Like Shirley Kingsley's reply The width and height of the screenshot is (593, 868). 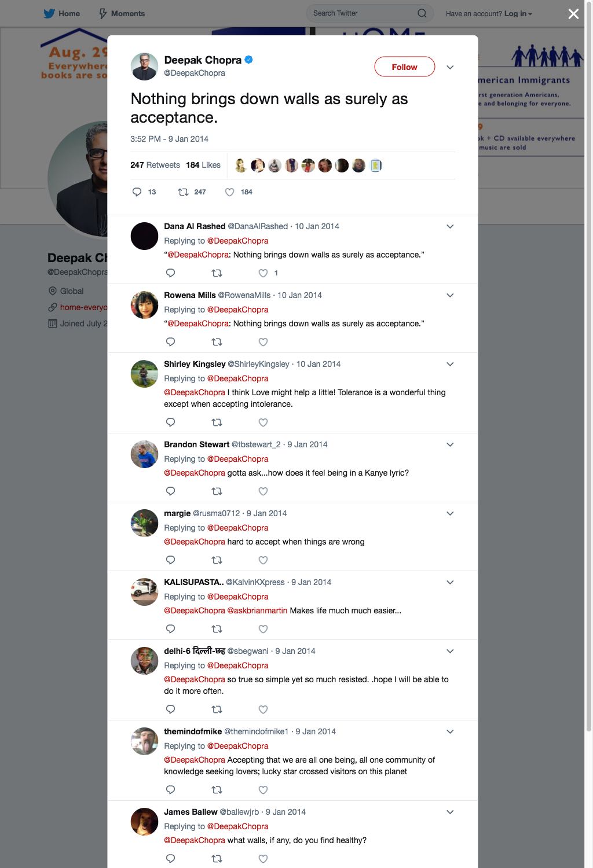(x=263, y=422)
